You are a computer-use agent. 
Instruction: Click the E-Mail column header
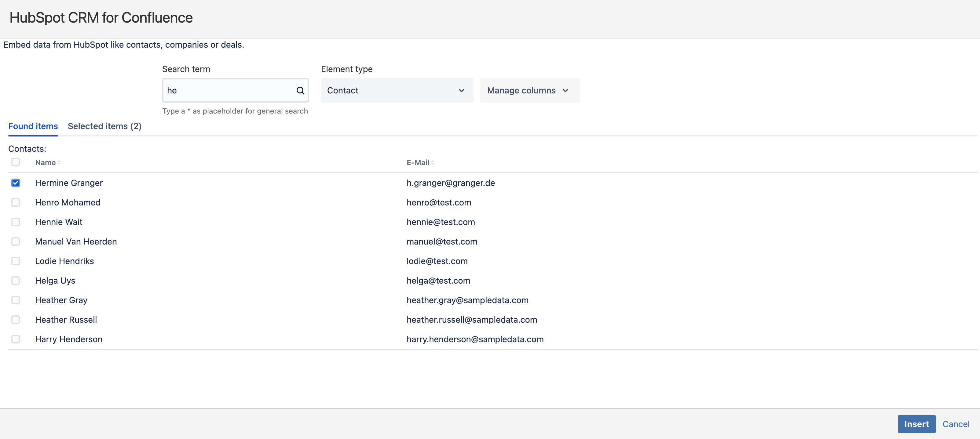tap(418, 163)
